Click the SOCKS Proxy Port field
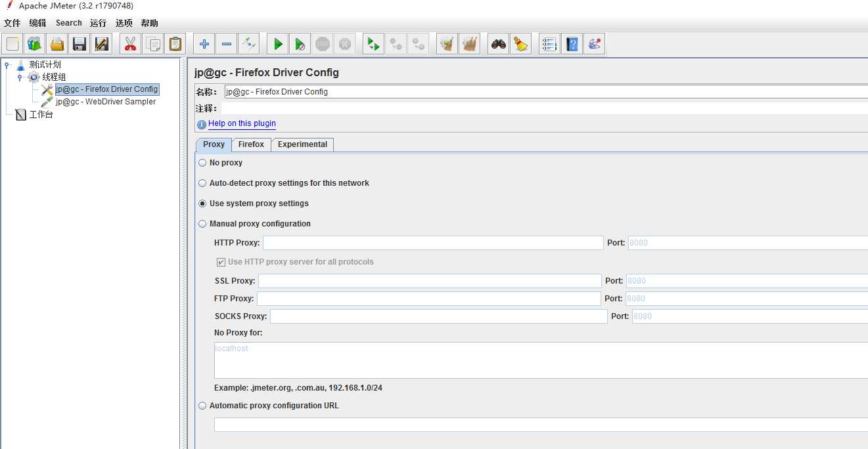 (x=750, y=316)
